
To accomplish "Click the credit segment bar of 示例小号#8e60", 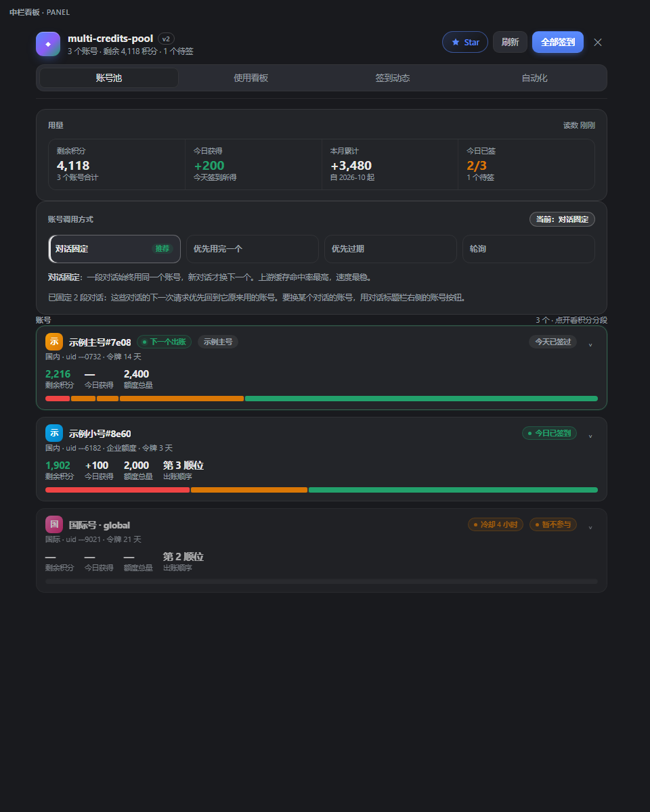I will tap(322, 490).
